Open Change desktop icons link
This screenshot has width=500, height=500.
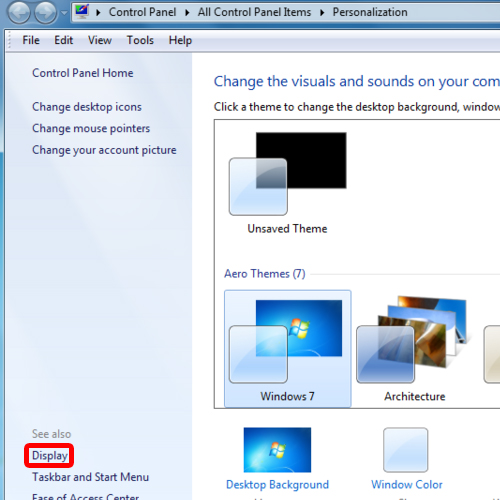coord(87,107)
